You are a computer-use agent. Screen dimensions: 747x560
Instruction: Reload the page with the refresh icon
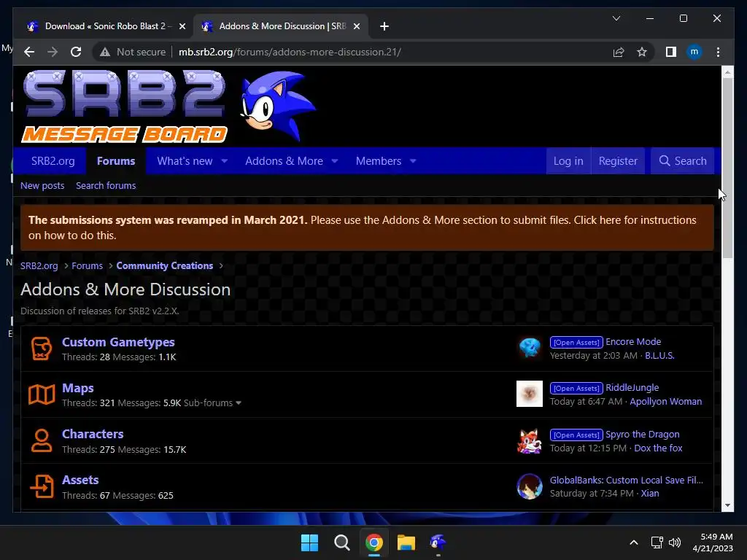pos(76,52)
